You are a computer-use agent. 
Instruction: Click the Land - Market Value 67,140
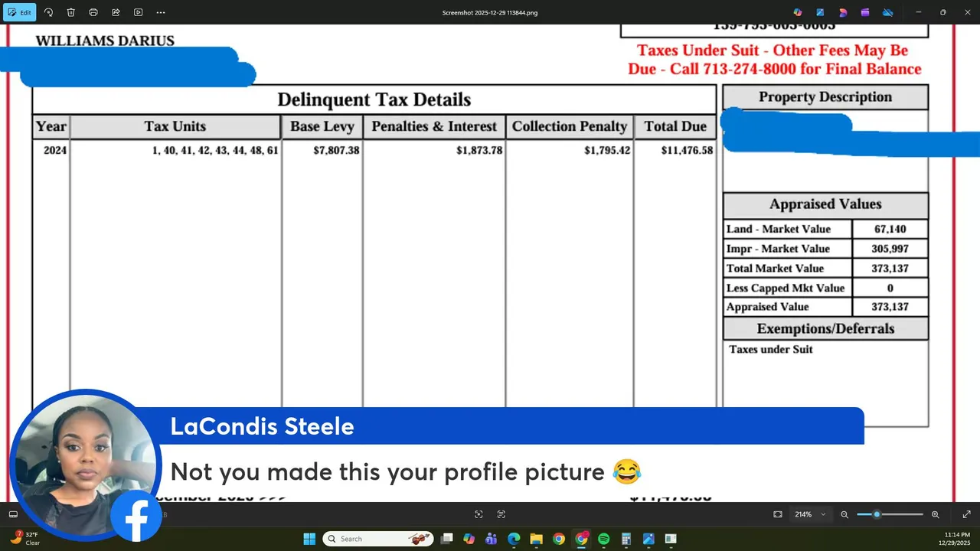coord(890,229)
